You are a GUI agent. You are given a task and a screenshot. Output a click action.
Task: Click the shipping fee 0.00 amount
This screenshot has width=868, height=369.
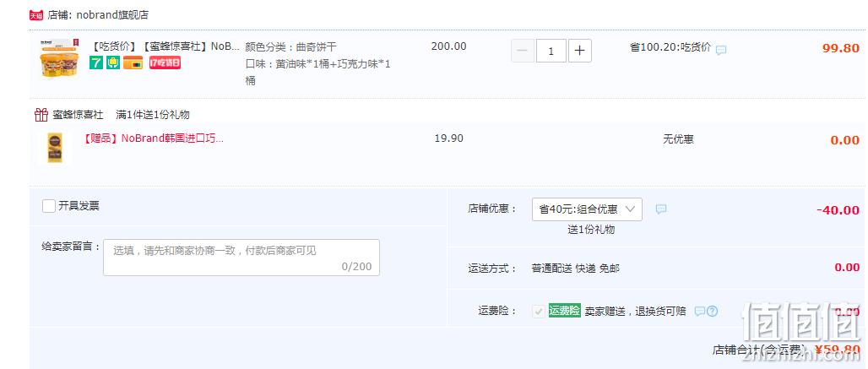[x=847, y=268]
